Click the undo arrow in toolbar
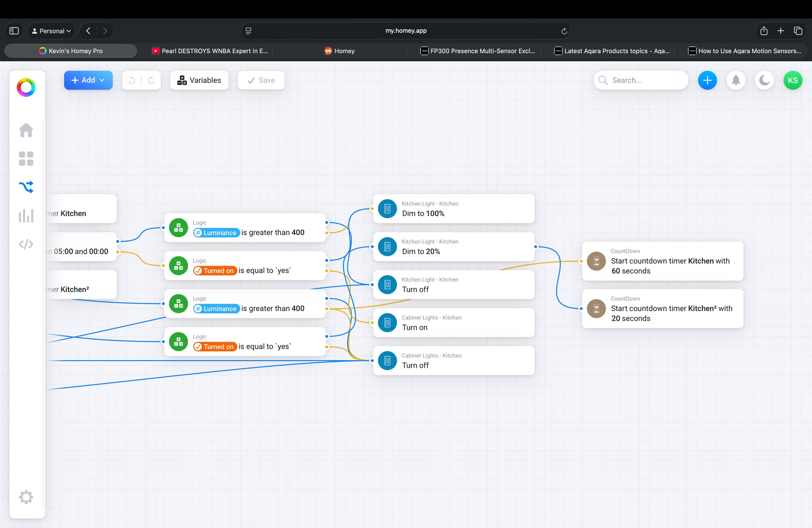 132,80
